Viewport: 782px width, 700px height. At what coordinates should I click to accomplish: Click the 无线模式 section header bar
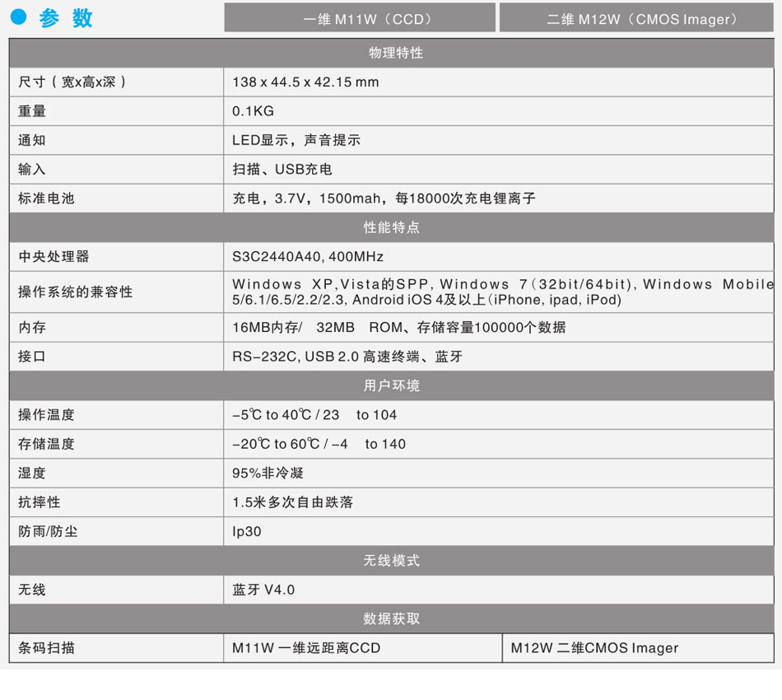coord(392,560)
